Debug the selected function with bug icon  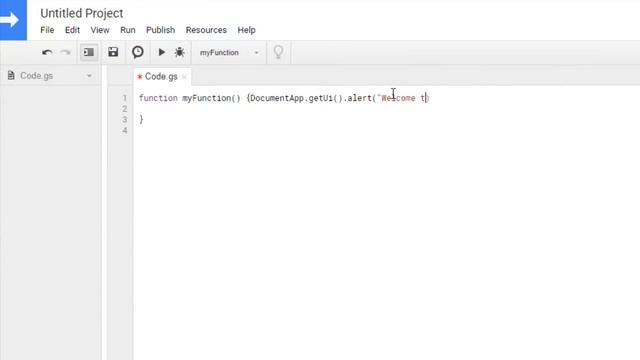coord(180,52)
